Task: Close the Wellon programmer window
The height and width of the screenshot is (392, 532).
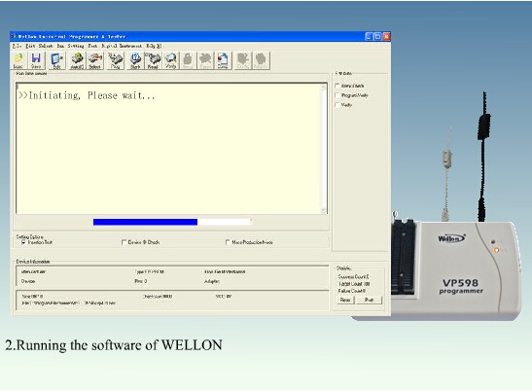Action: click(386, 36)
